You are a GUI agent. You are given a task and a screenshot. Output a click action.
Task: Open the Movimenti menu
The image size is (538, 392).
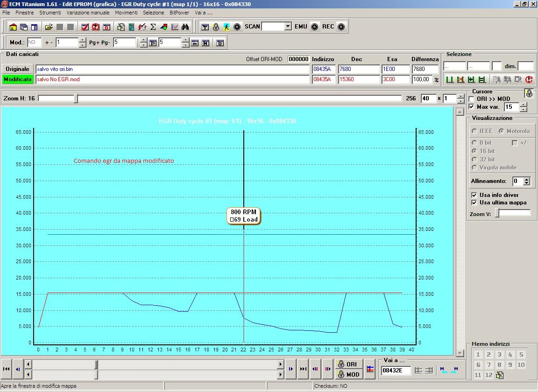(126, 13)
